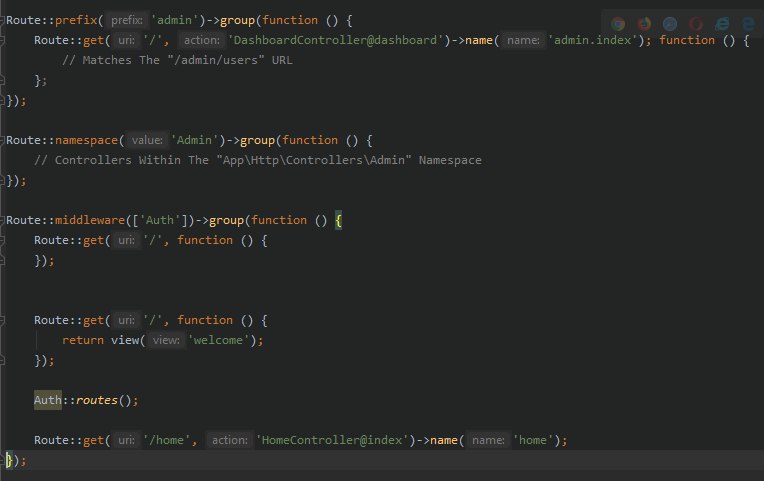Image resolution: width=764 pixels, height=481 pixels.
Task: Click the 'routes' method in Auth::routes()
Action: pyautogui.click(x=97, y=400)
